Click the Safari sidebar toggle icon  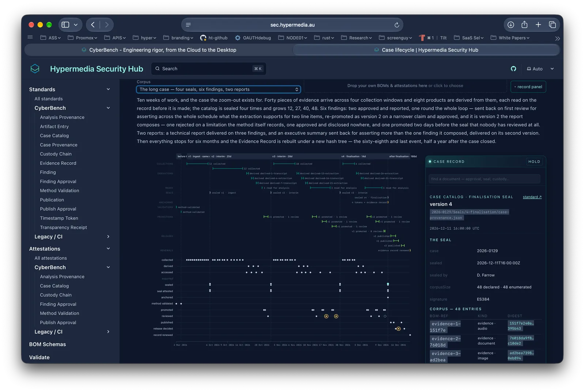(65, 24)
